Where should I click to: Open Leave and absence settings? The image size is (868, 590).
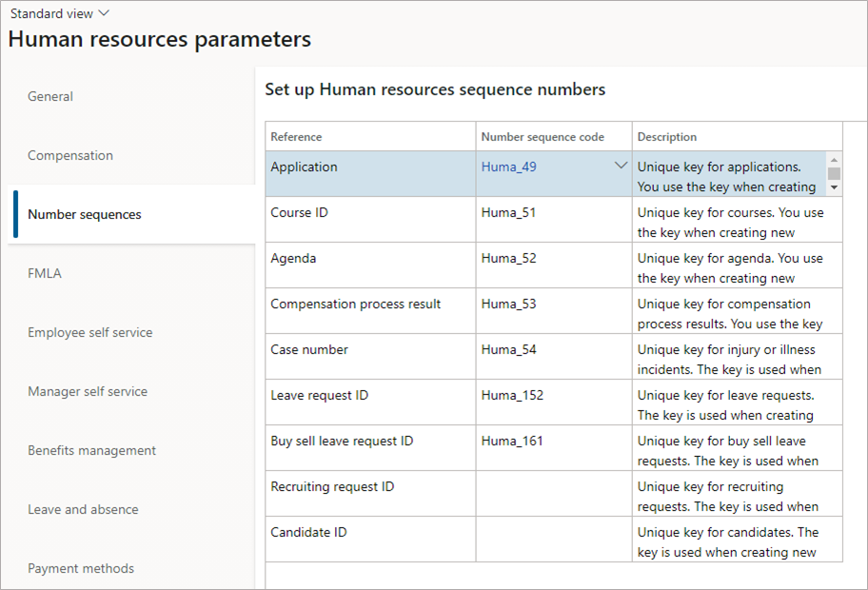[83, 509]
